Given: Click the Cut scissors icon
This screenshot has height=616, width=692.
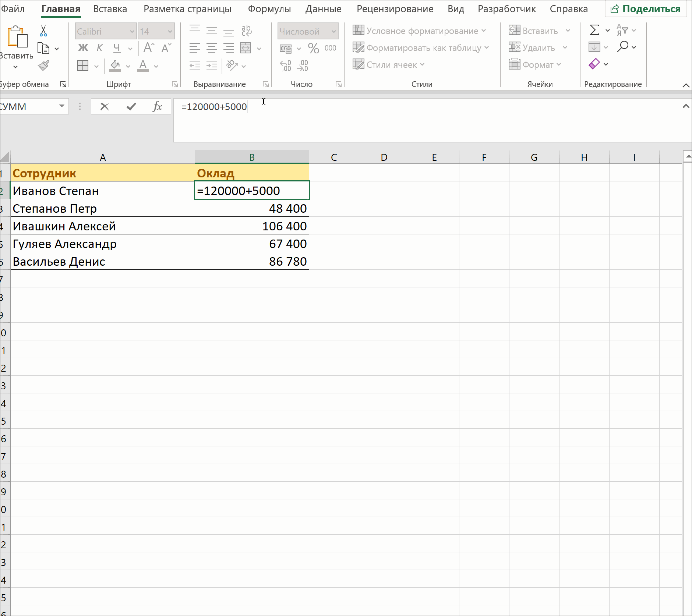Looking at the screenshot, I should click(x=43, y=31).
